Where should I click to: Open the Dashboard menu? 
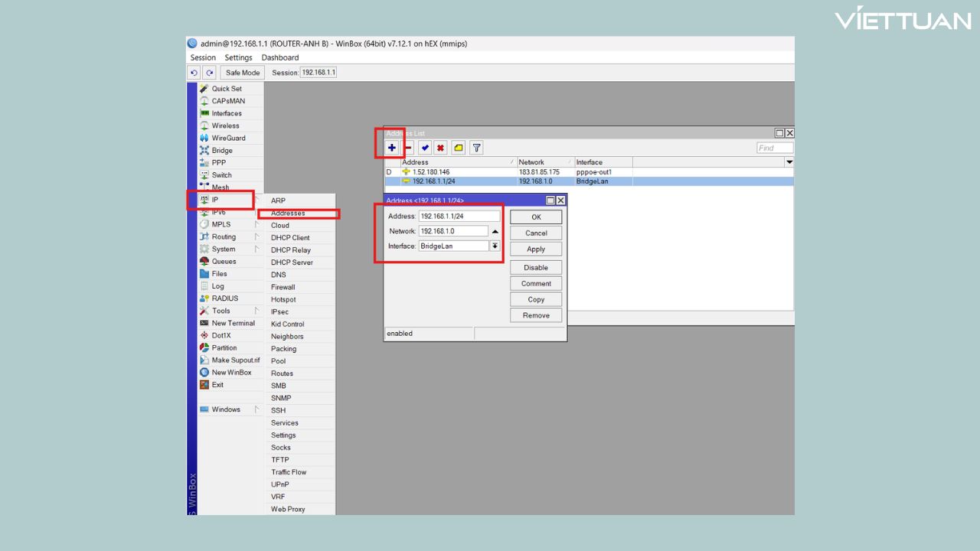tap(280, 57)
